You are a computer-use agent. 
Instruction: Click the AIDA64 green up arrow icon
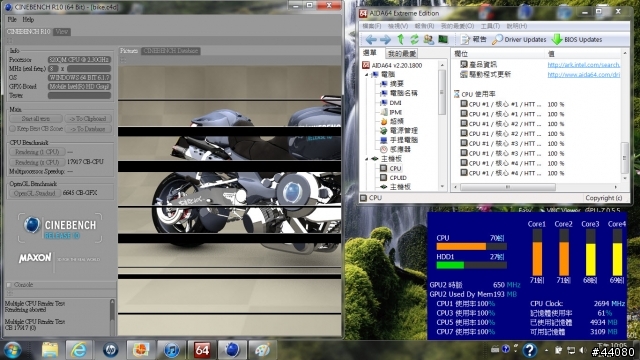click(400, 39)
